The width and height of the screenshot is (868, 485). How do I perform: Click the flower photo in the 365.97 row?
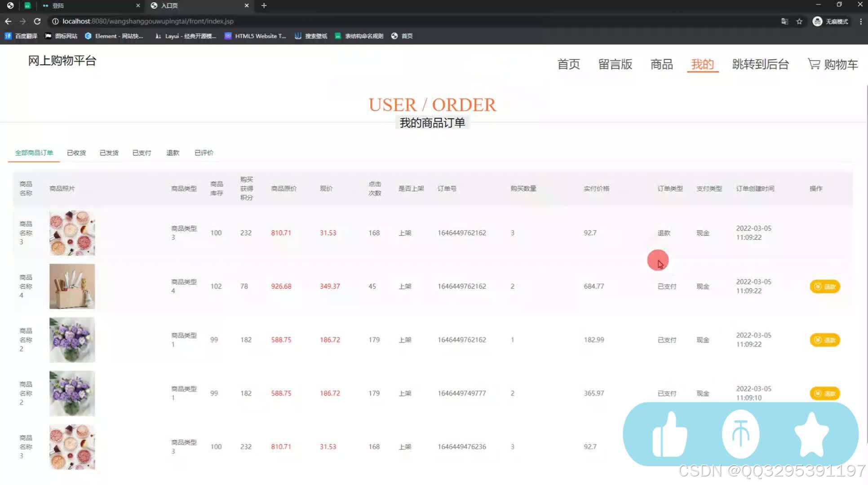pos(72,393)
